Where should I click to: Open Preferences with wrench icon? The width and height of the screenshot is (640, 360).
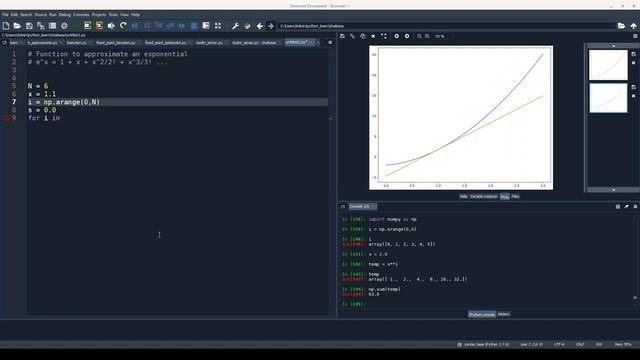[x=236, y=26]
